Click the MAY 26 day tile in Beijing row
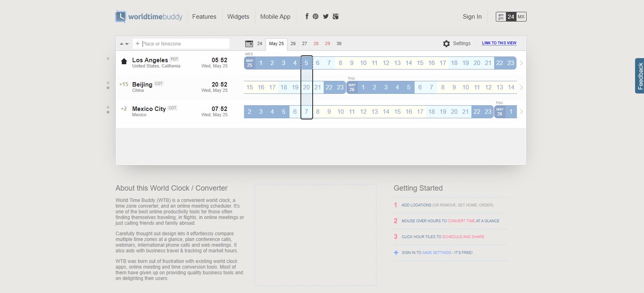 (352, 87)
